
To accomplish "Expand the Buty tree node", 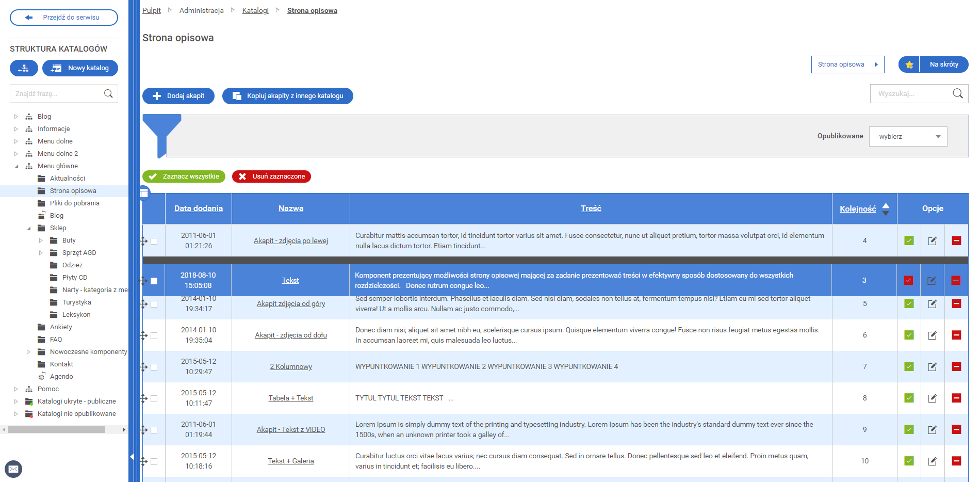I will pos(41,240).
